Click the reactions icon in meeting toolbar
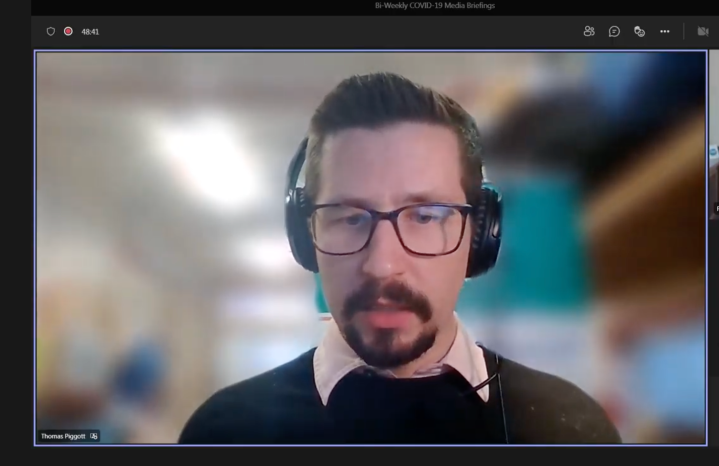This screenshot has height=466, width=719. (x=639, y=31)
